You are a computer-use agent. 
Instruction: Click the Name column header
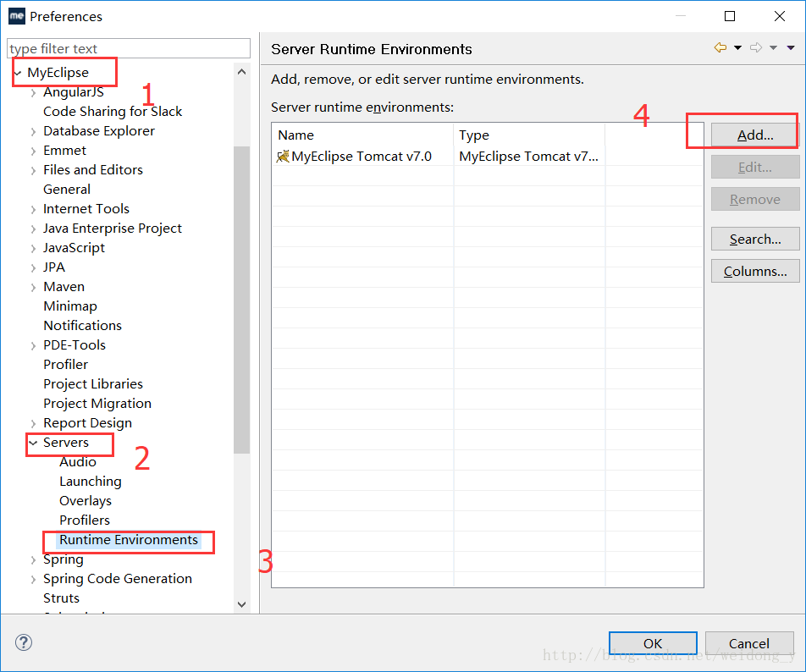[x=362, y=135]
